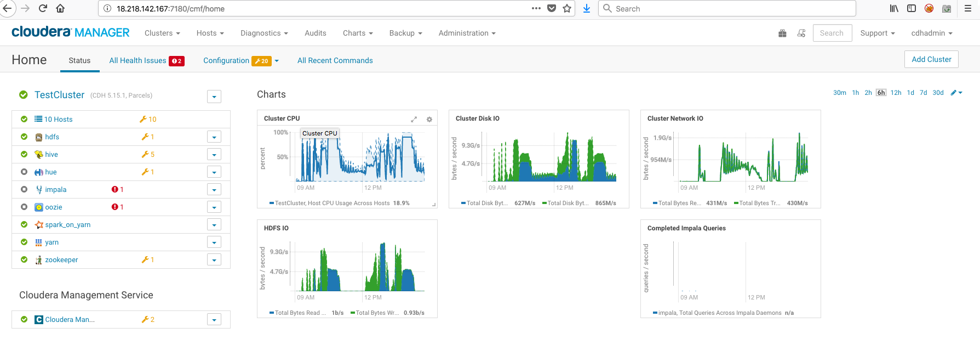Click the Add Cluster button
980x345 pixels.
[931, 59]
